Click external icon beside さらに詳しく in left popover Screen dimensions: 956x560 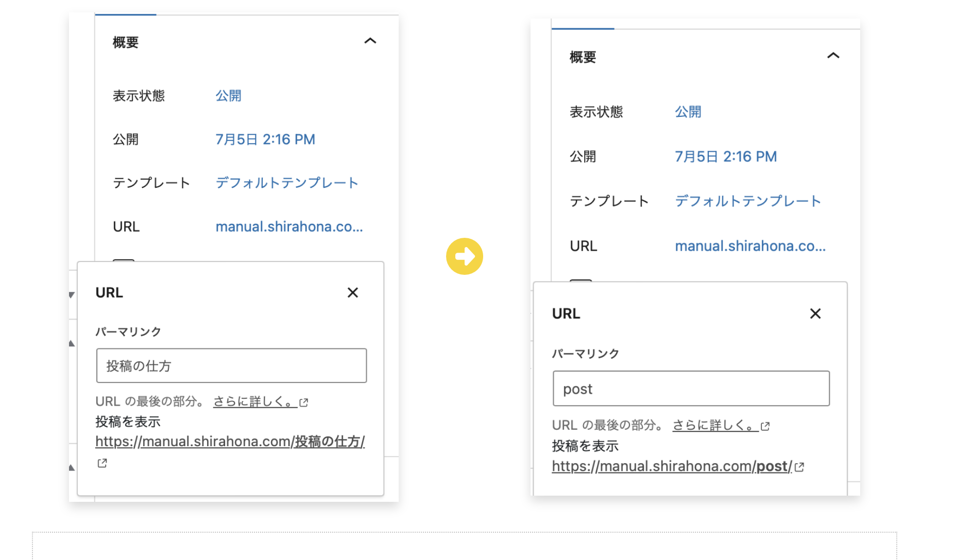(x=304, y=402)
